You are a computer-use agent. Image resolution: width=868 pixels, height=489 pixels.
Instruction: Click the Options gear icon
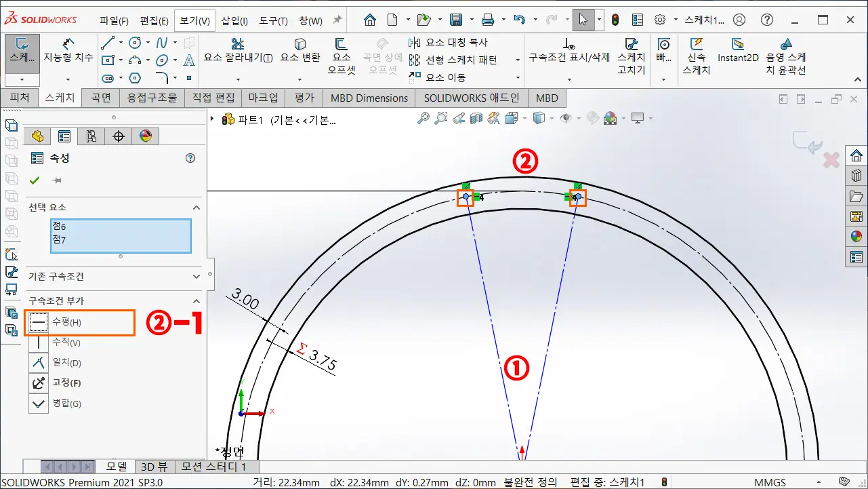click(x=659, y=20)
